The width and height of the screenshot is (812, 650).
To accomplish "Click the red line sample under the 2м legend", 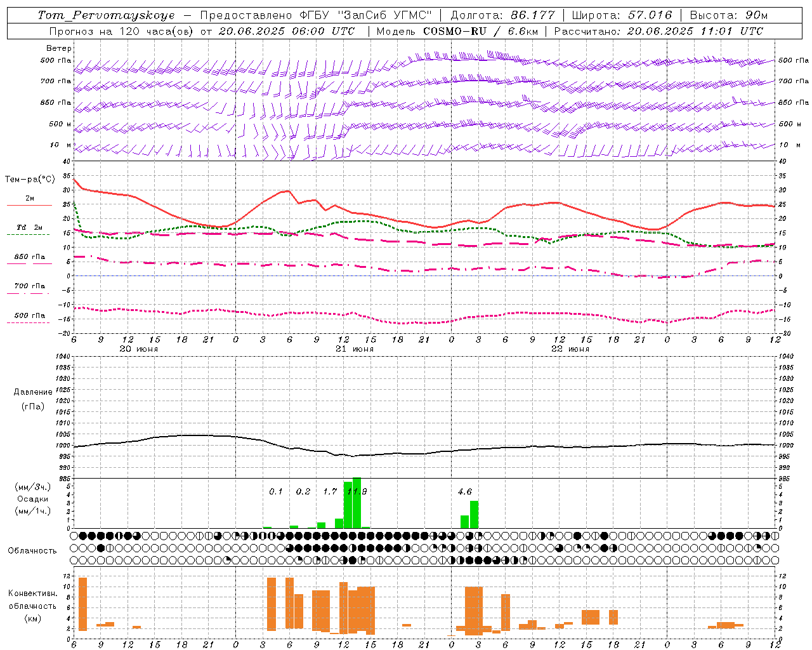I will (x=29, y=206).
